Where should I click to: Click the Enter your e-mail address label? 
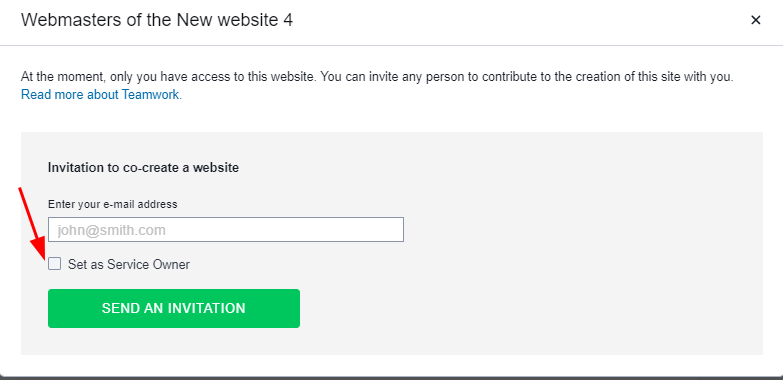pos(112,204)
